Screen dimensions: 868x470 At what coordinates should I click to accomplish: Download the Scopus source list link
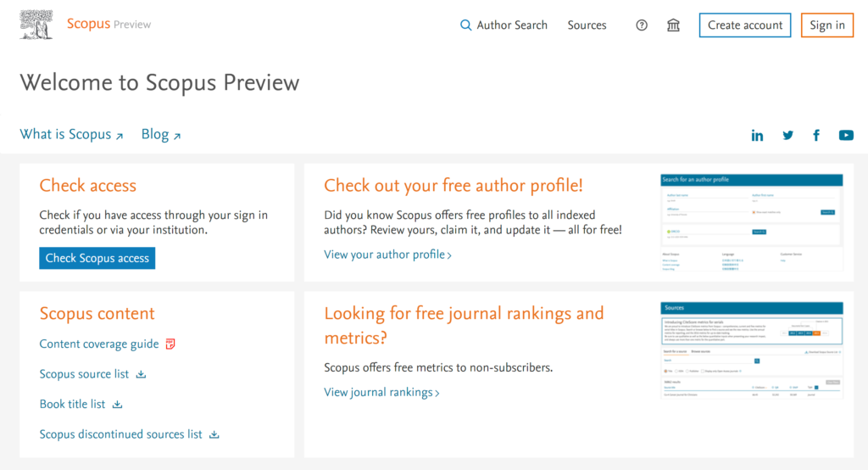coord(84,375)
